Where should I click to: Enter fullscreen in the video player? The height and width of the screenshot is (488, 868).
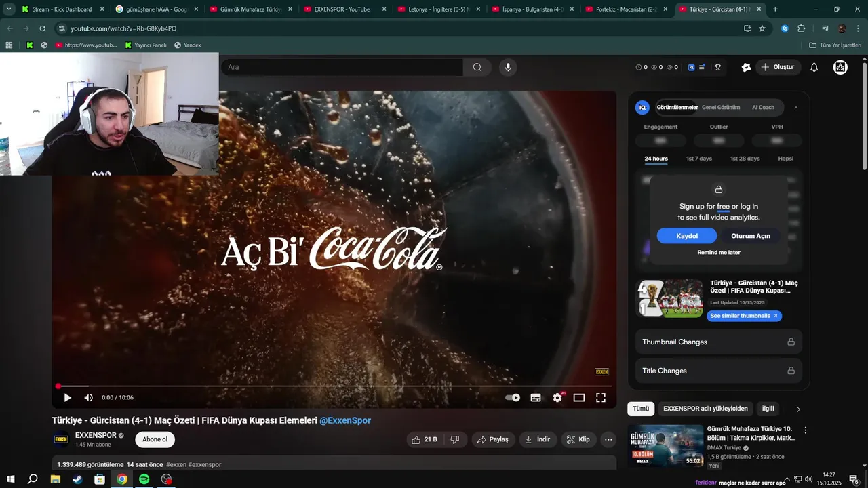click(x=601, y=398)
